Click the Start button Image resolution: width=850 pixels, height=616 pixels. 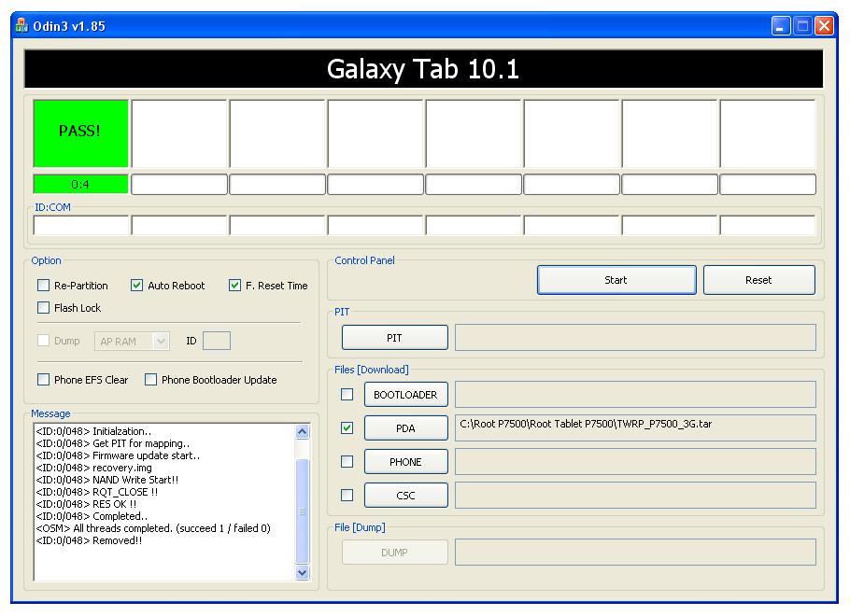(x=616, y=280)
